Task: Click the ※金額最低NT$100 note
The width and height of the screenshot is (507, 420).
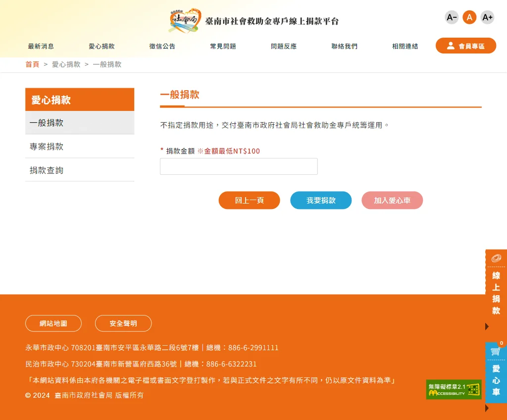Action: pos(229,151)
